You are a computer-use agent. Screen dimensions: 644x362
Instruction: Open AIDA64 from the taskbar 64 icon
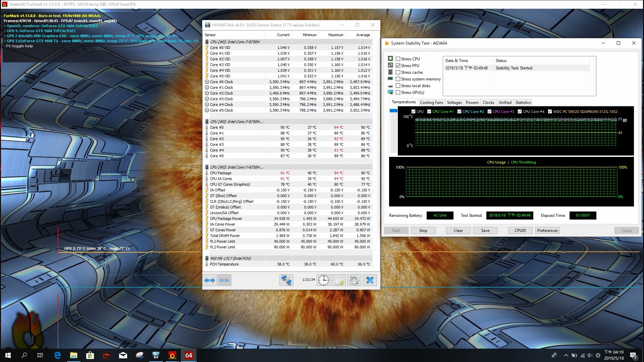[x=189, y=355]
